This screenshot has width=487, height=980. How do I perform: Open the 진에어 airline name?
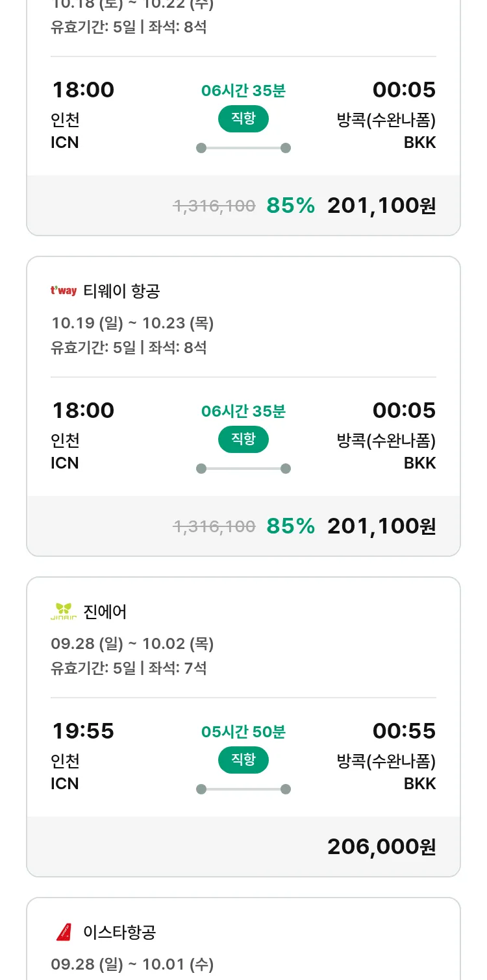click(x=105, y=612)
